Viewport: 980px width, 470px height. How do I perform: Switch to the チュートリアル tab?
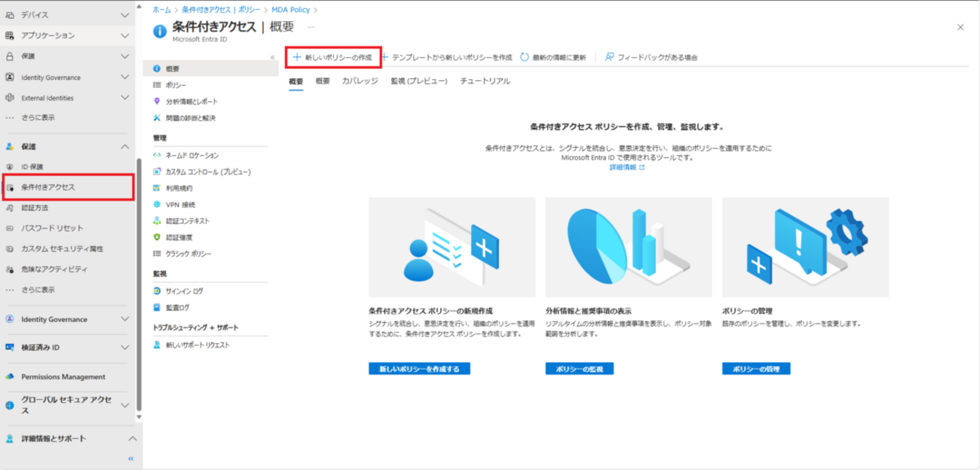(485, 81)
